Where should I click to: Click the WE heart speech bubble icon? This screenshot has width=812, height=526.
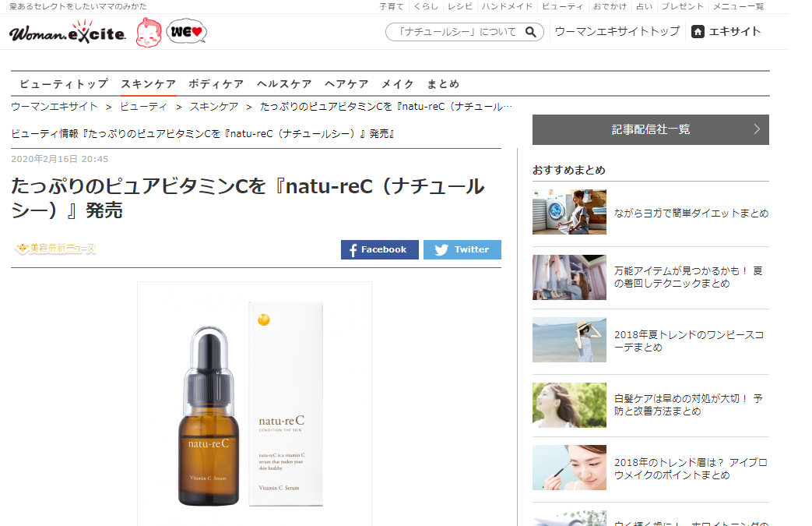tap(187, 32)
